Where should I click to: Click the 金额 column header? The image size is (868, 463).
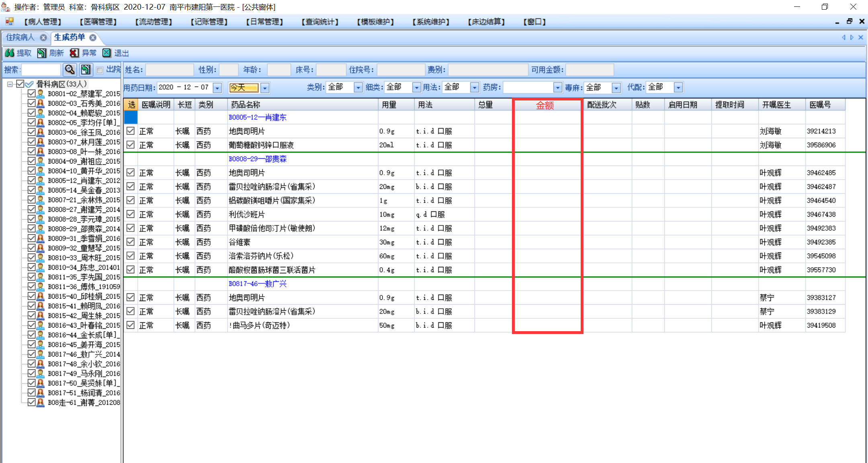(x=545, y=105)
